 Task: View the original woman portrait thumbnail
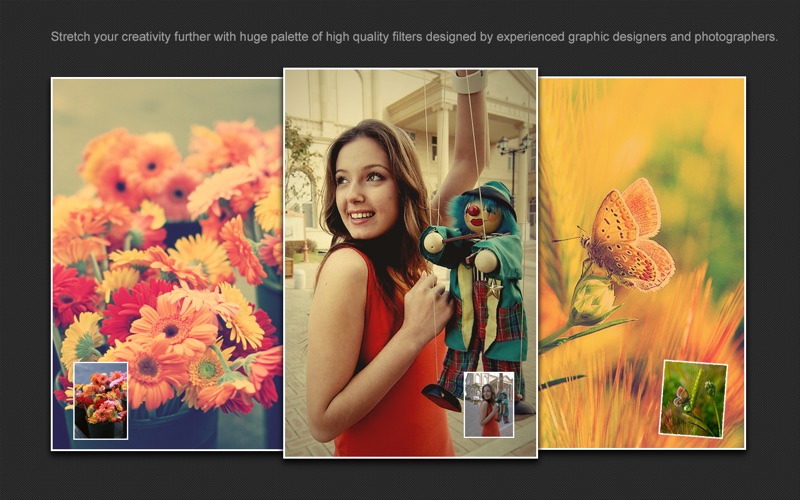(x=489, y=405)
